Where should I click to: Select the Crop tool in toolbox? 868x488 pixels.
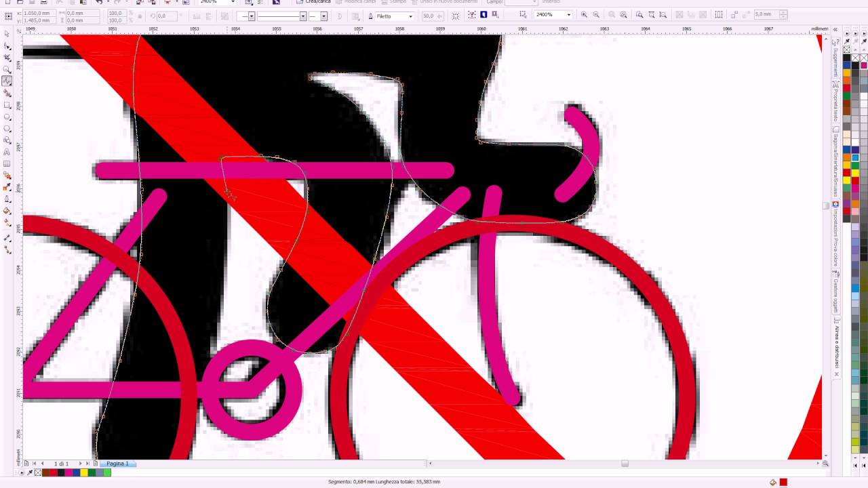tap(7, 58)
